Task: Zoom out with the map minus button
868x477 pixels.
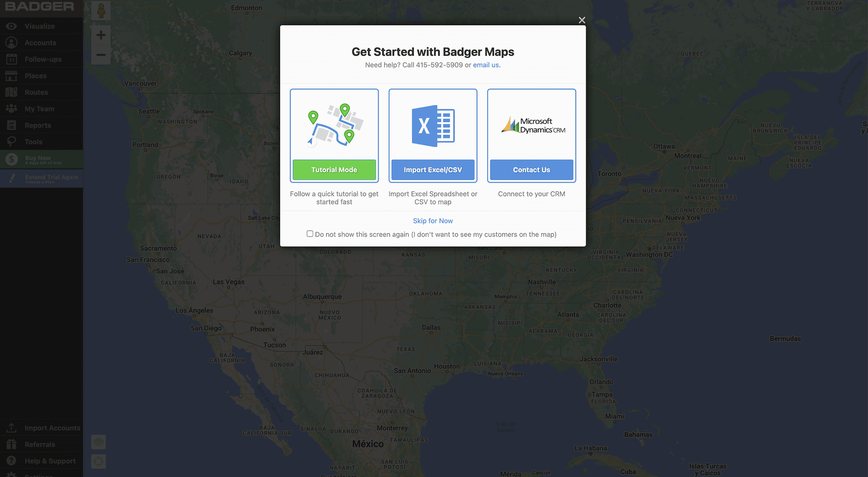Action: point(101,55)
